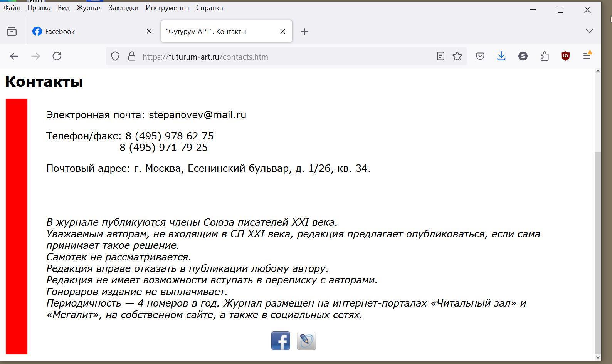
Task: Open the Закладки menu
Action: coord(123,8)
